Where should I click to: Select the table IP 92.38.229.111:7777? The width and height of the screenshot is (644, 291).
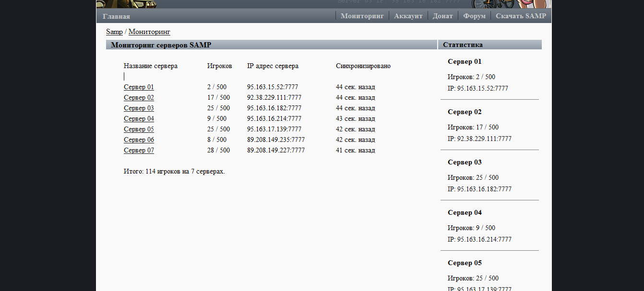coord(274,98)
